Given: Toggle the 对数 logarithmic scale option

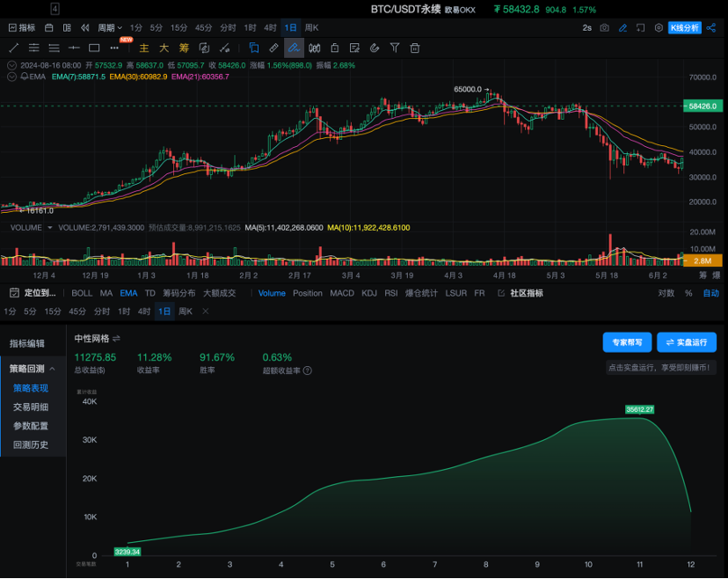Looking at the screenshot, I should (x=666, y=293).
